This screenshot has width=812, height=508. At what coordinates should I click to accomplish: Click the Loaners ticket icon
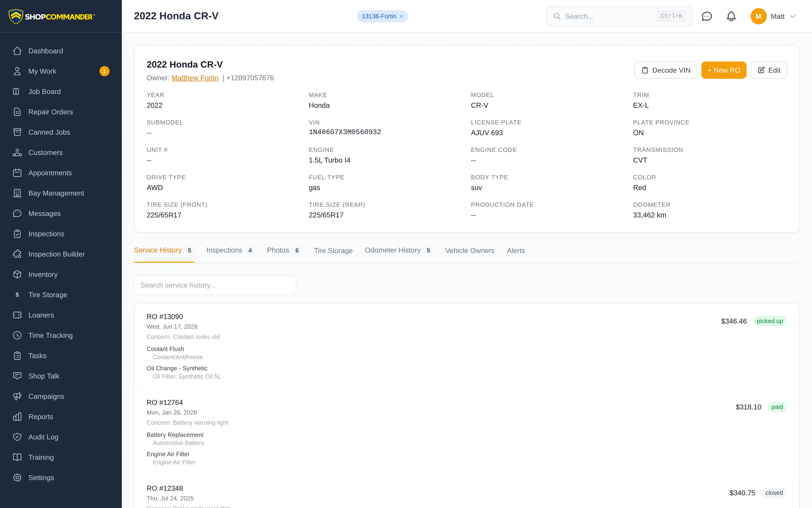point(17,315)
